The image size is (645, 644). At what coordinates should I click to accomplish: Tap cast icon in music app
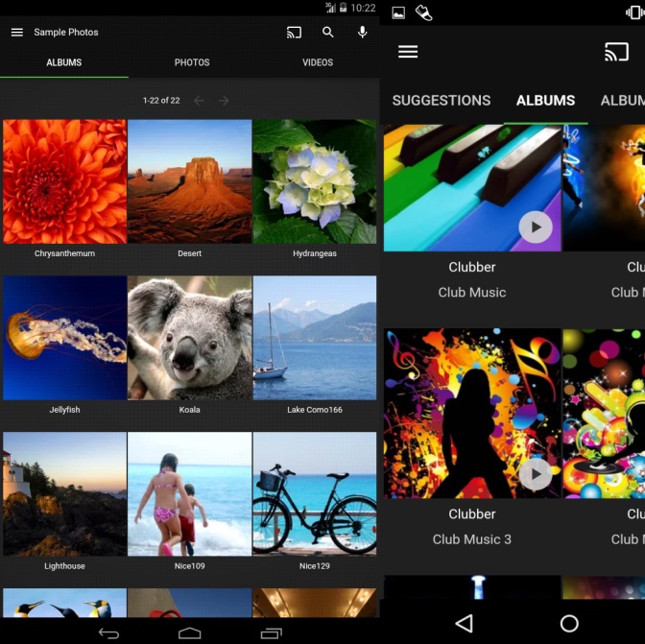[616, 52]
